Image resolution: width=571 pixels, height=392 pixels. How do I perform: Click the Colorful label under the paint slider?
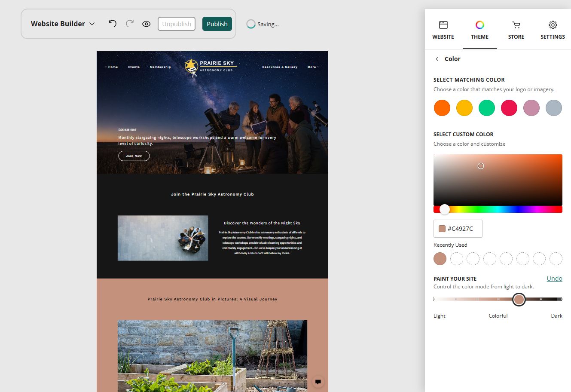click(x=498, y=315)
